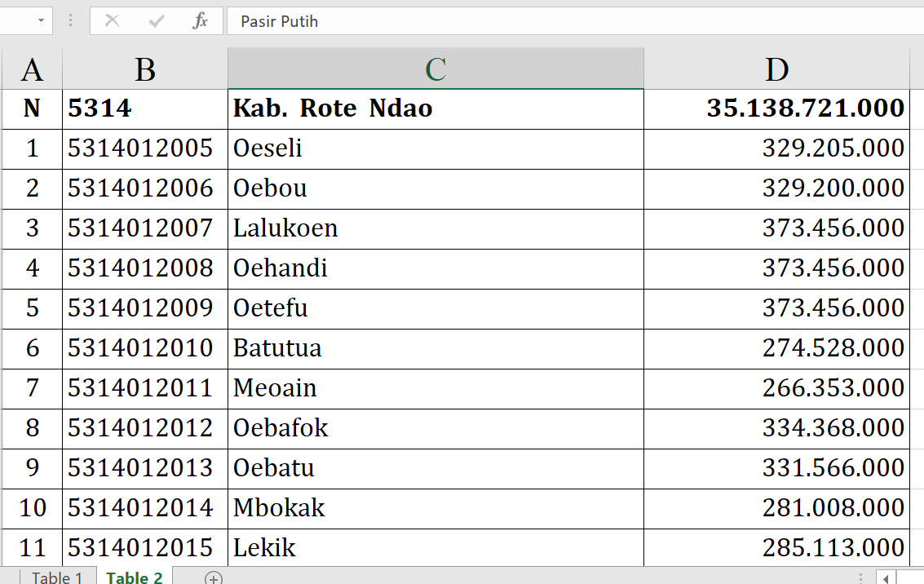Open the Name Box dropdown arrow
This screenshot has width=924, height=584.
coord(41,21)
